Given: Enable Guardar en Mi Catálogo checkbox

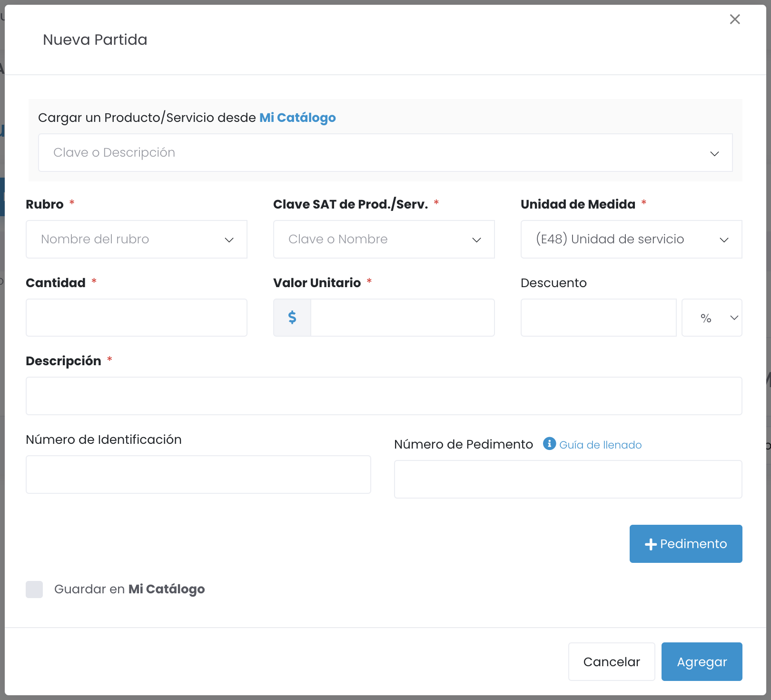Looking at the screenshot, I should click(x=34, y=590).
